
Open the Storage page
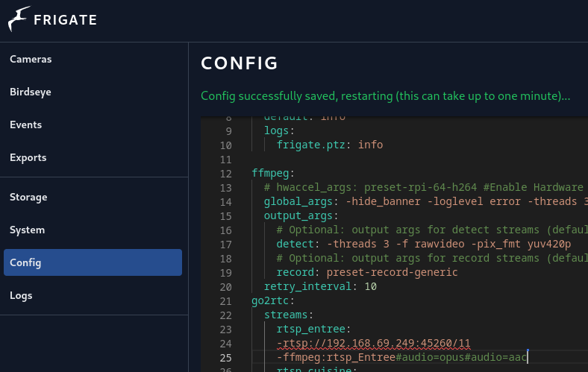28,197
